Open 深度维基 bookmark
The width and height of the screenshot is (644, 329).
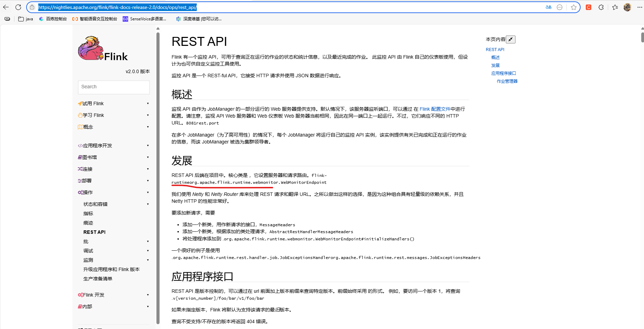[199, 19]
